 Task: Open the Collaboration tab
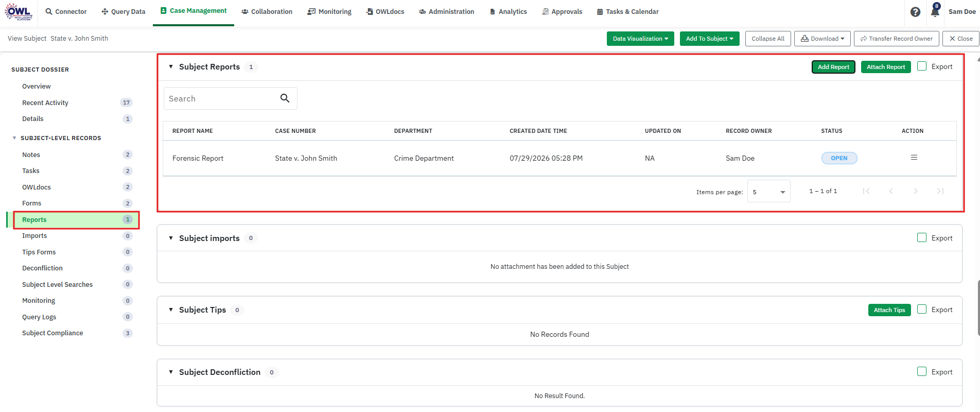[x=267, y=11]
